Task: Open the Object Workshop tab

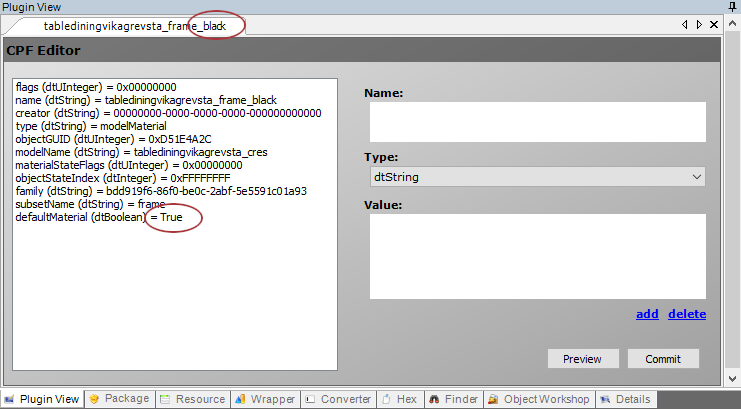Action: coord(540,399)
